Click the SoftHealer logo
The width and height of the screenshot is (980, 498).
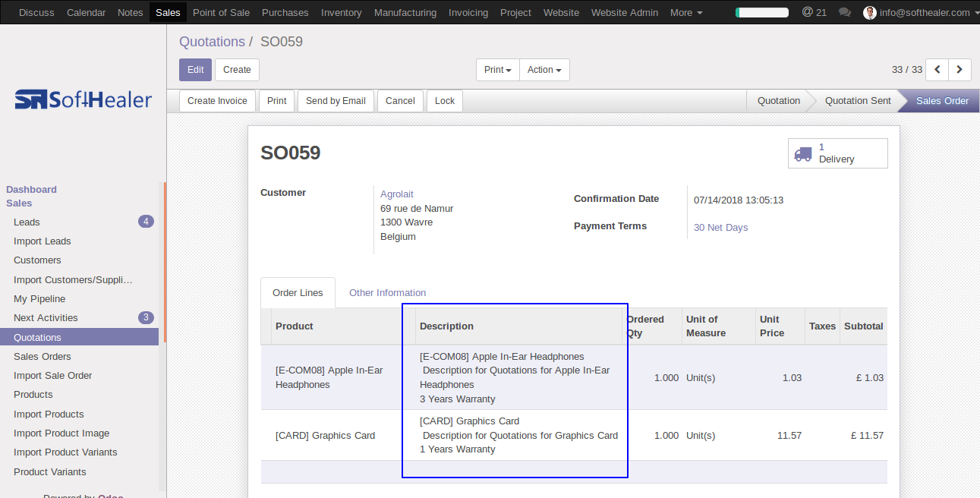pos(84,99)
